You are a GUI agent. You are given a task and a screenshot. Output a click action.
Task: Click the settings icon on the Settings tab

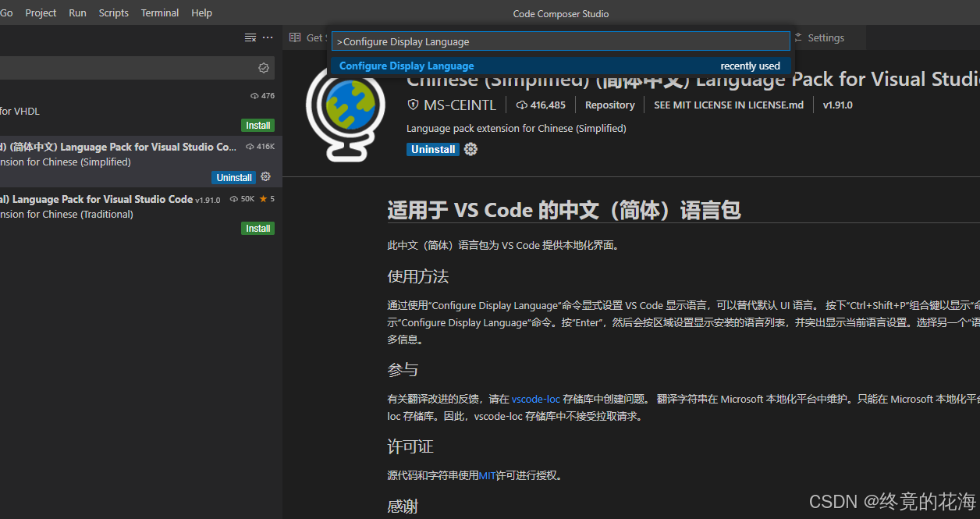click(797, 37)
